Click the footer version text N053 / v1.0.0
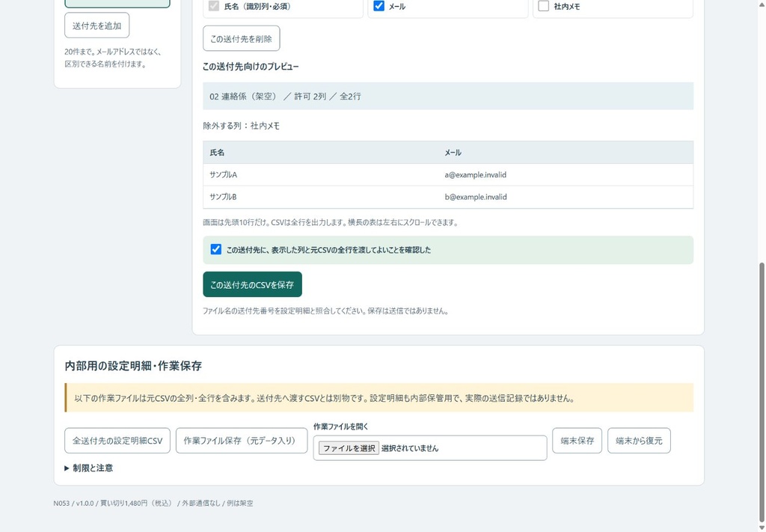The image size is (766, 532). pos(73,503)
